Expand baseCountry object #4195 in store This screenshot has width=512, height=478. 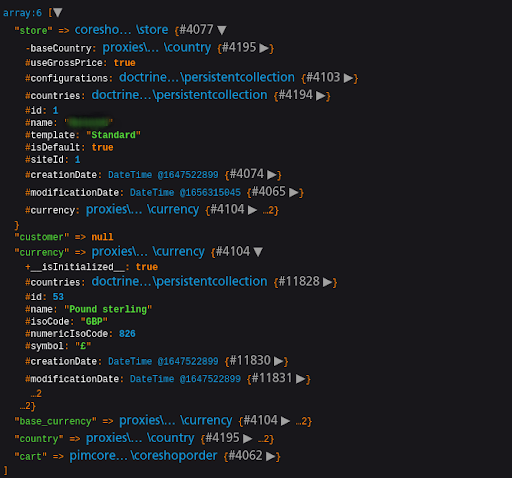264,48
